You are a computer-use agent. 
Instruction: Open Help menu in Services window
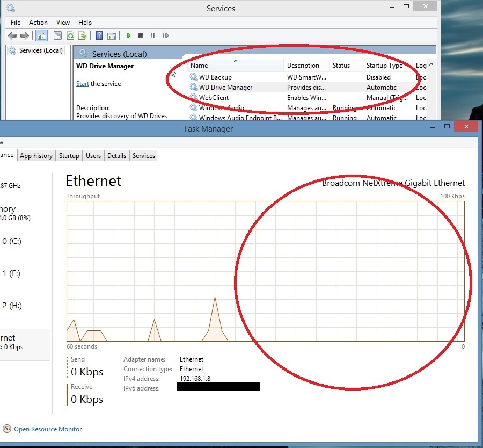85,23
